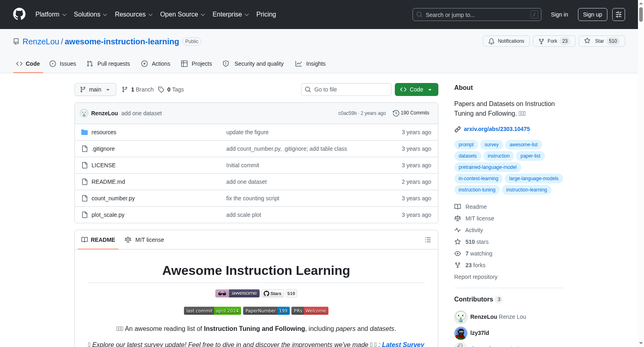Focus the Go to file input
Screen dimensions: 644x347
coord(346,89)
